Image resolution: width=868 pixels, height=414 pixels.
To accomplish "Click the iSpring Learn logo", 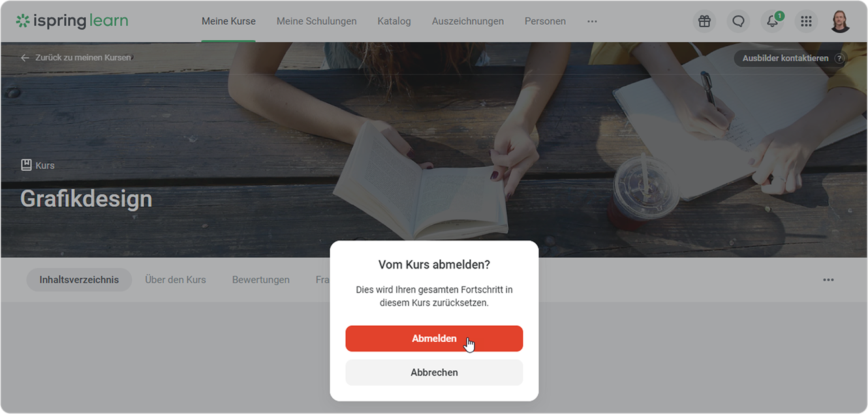I will point(72,21).
